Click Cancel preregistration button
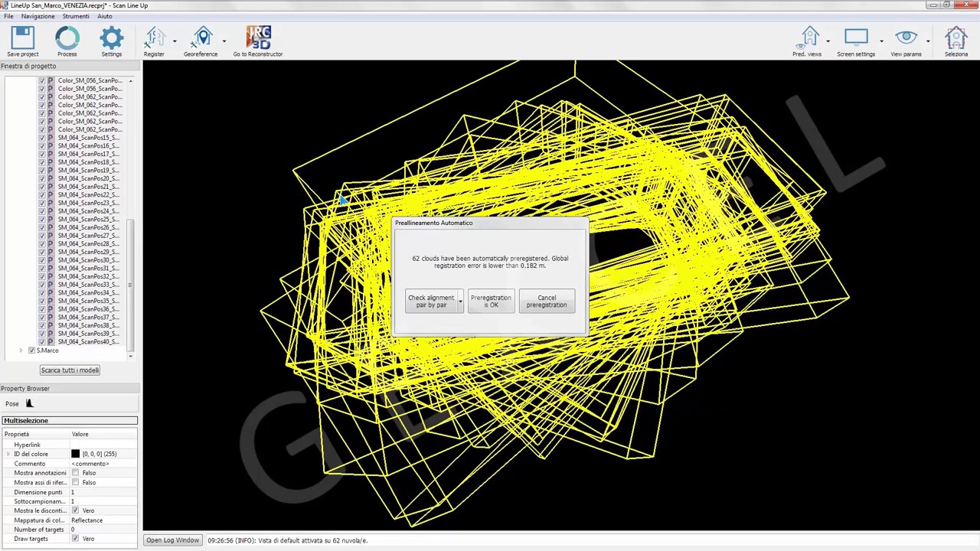 tap(547, 302)
